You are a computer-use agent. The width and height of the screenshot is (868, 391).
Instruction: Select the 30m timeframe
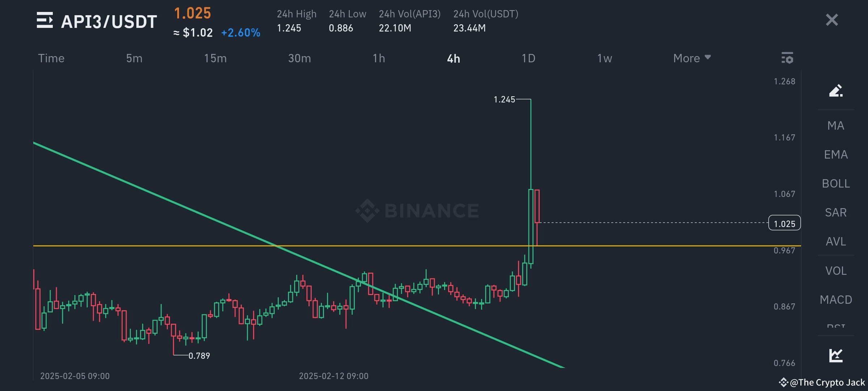pos(299,58)
